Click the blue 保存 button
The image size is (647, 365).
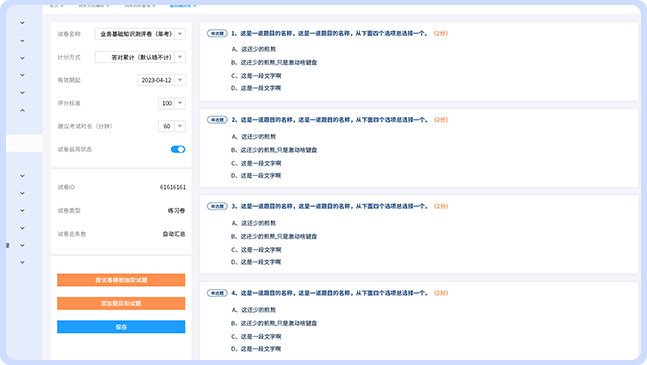click(x=121, y=327)
